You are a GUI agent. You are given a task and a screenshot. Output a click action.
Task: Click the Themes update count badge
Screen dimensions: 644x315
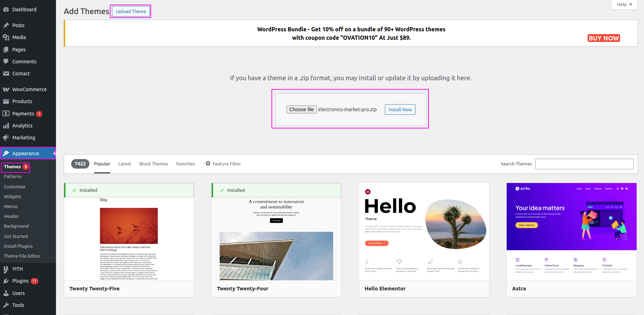(x=26, y=167)
